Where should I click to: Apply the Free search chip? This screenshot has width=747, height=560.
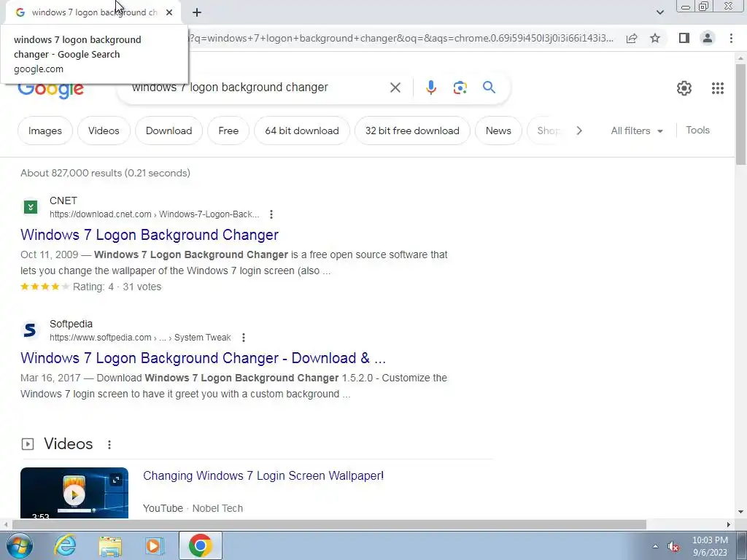pos(228,131)
